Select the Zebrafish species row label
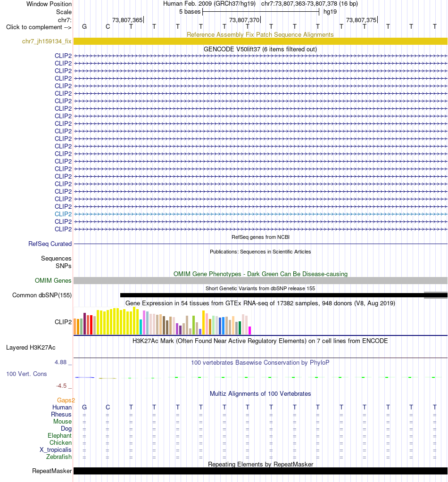 pyautogui.click(x=59, y=457)
